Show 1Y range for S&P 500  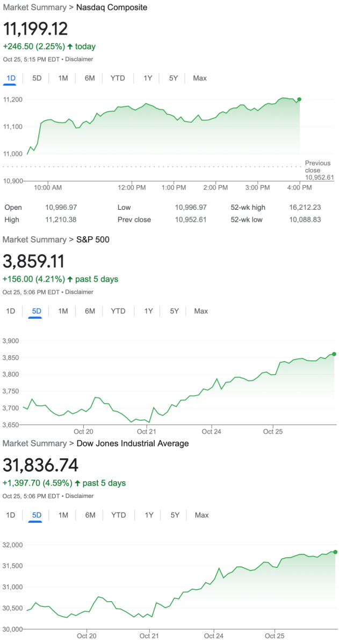(x=148, y=311)
